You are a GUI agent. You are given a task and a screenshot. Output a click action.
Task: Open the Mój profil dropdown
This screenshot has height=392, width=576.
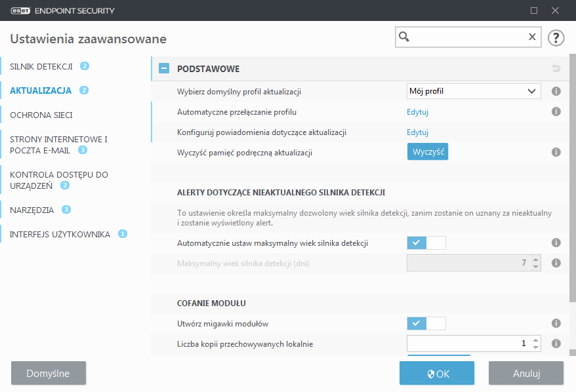tap(474, 91)
